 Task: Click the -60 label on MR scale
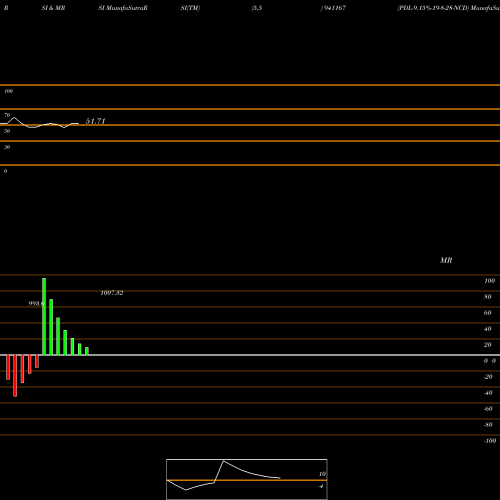[488, 409]
